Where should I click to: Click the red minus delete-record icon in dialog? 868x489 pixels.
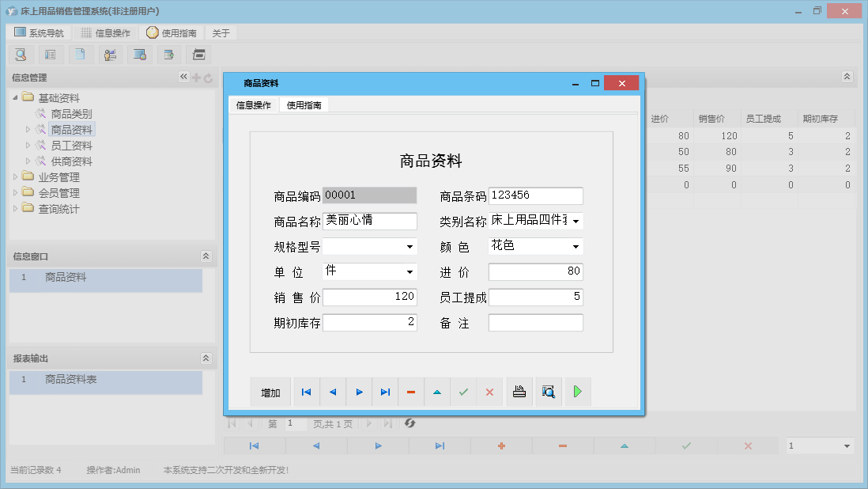(411, 392)
